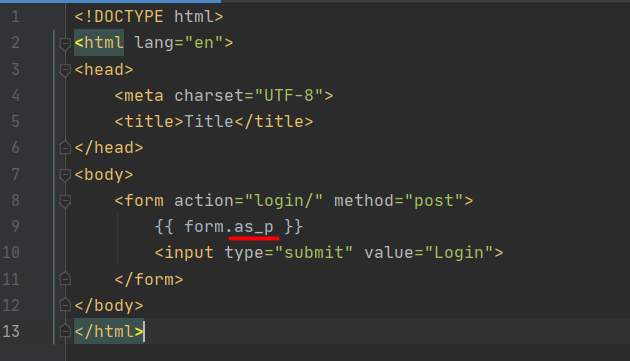Click the type="submit" attribute

click(288, 253)
